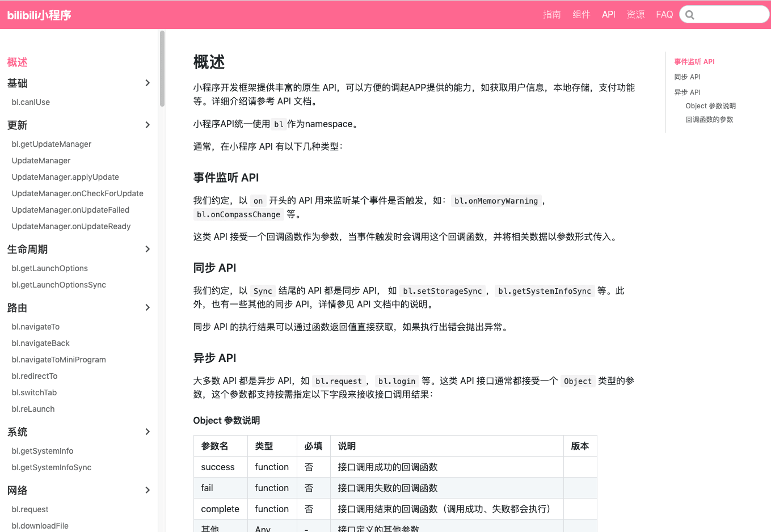Collapse the 基础 section chevron
Screen dimensions: 771x532
(148, 83)
